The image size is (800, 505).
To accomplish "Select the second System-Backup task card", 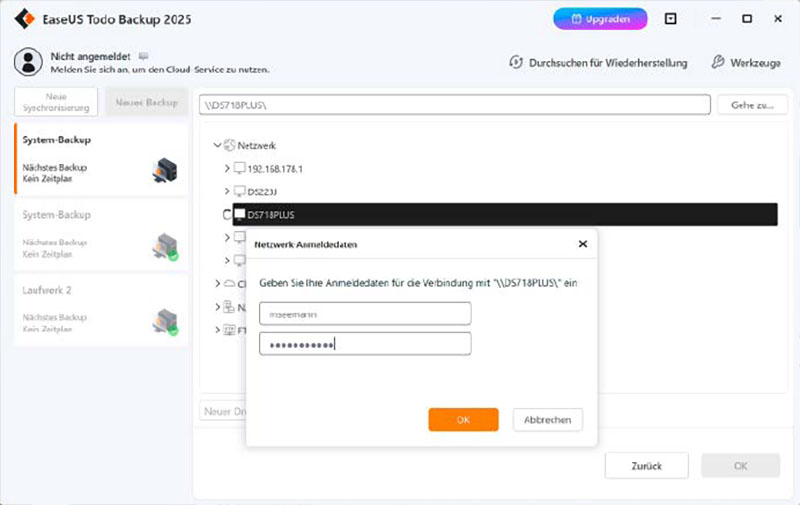I will point(101,235).
